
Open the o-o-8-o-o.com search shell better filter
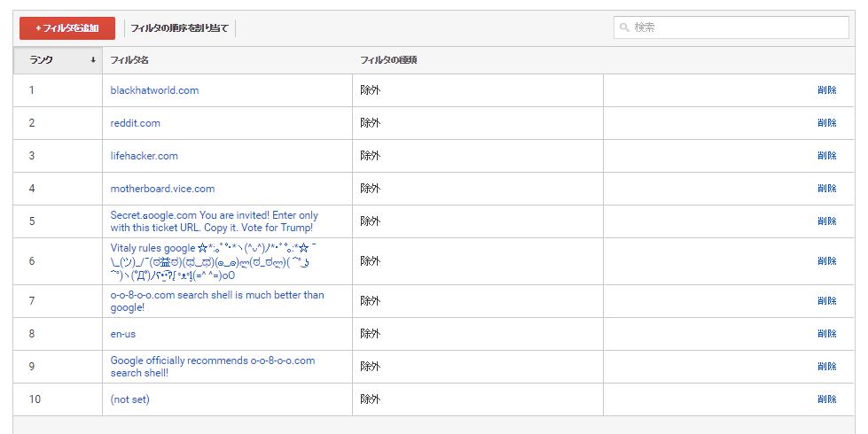pos(217,301)
